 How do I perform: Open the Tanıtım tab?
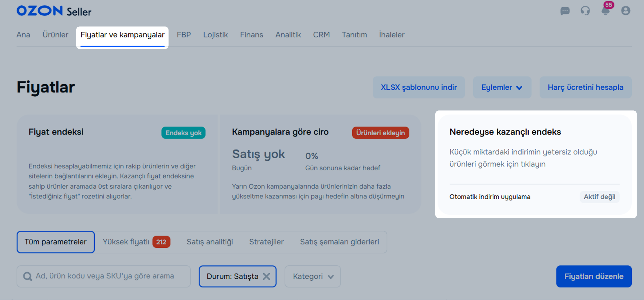click(354, 35)
